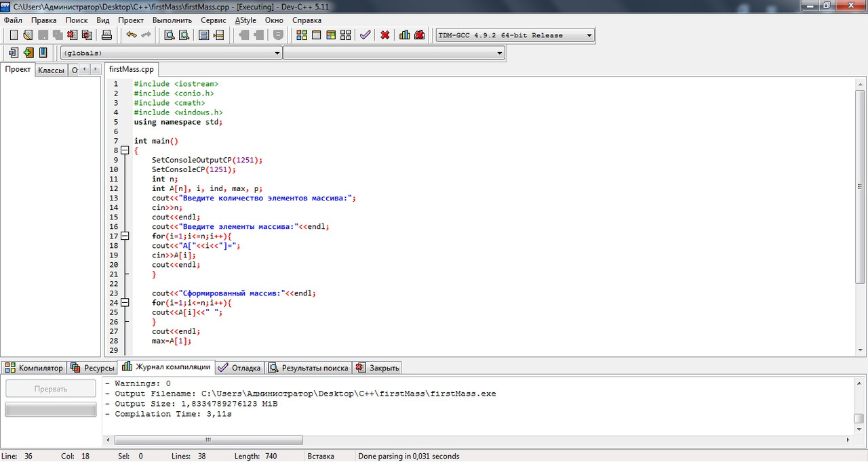Switch to the Отладка tab

(x=240, y=368)
